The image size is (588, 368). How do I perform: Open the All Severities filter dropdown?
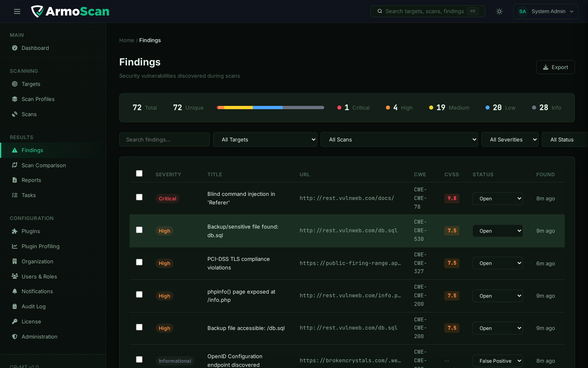tap(510, 139)
